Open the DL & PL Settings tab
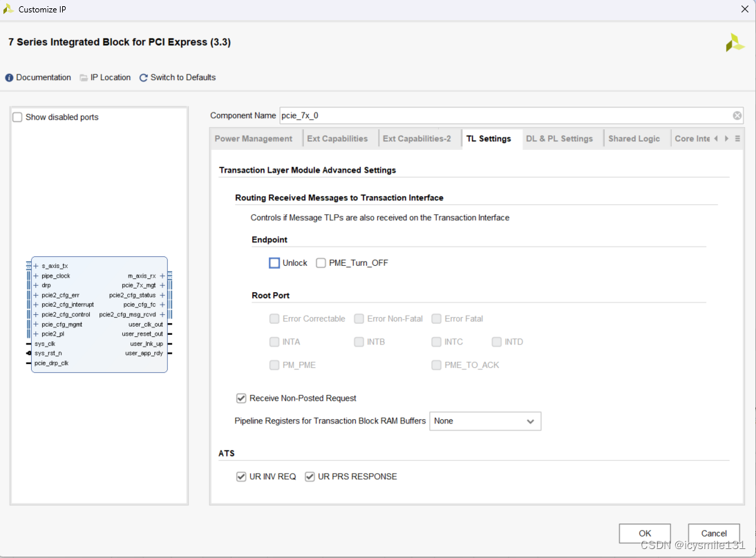This screenshot has height=558, width=756. (x=559, y=139)
